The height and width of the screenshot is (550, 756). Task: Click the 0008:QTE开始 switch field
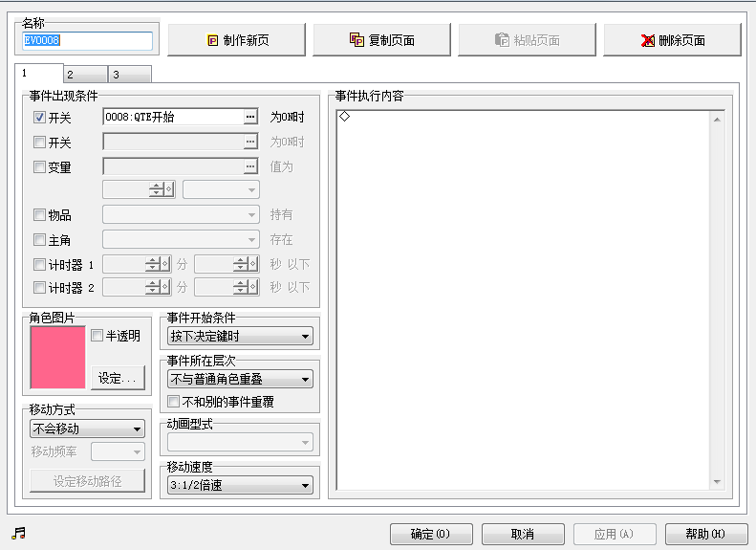tap(174, 117)
